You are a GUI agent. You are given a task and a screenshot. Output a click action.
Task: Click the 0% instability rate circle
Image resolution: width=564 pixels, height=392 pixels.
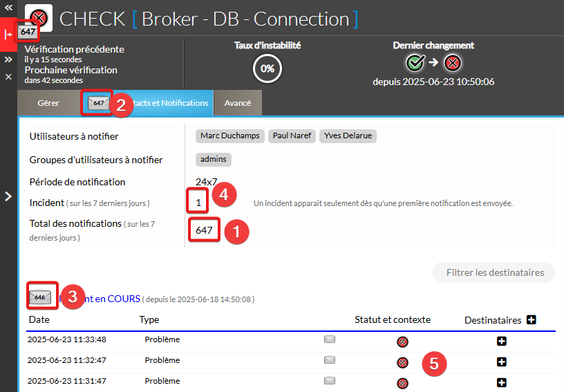click(267, 68)
